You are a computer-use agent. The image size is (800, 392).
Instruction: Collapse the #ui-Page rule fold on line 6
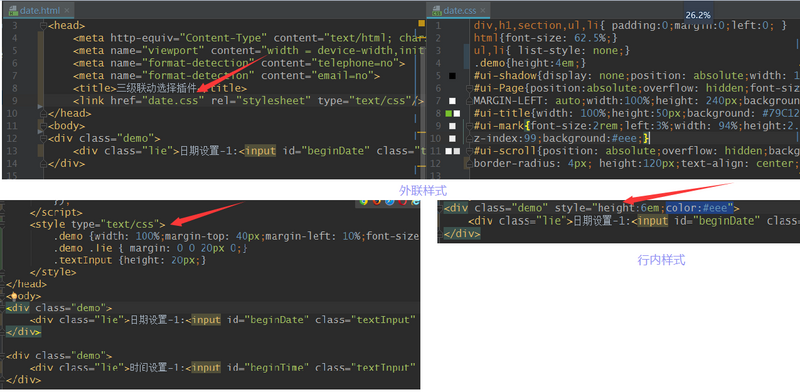pos(468,88)
